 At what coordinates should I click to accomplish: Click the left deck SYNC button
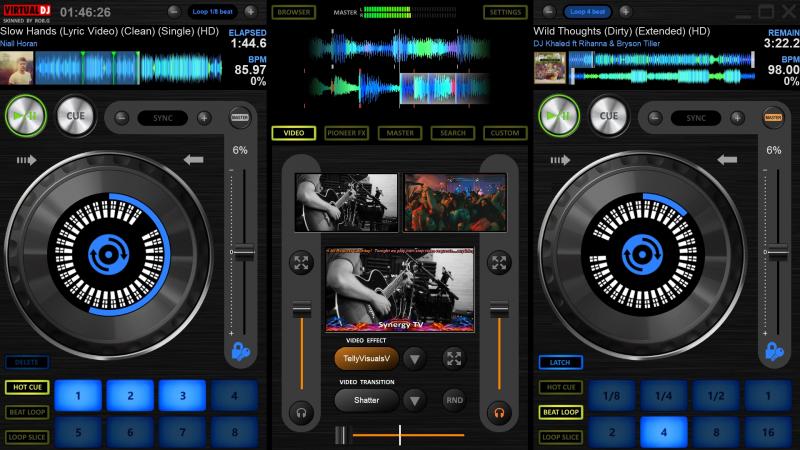click(x=163, y=118)
